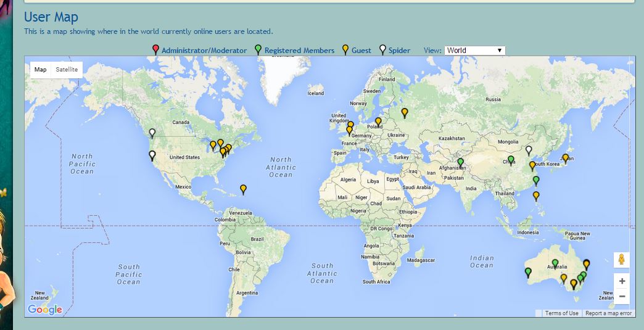This screenshot has width=644, height=330.
Task: Click the green pin in western Australia
Action: (528, 272)
